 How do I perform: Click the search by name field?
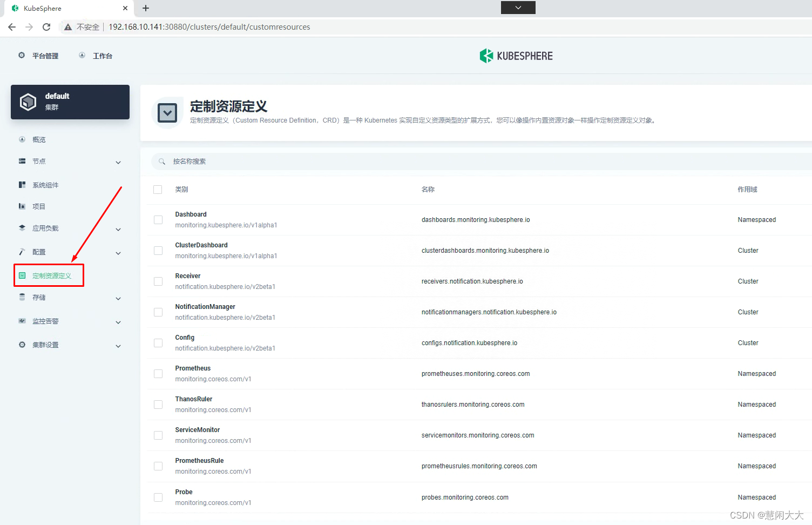click(481, 161)
